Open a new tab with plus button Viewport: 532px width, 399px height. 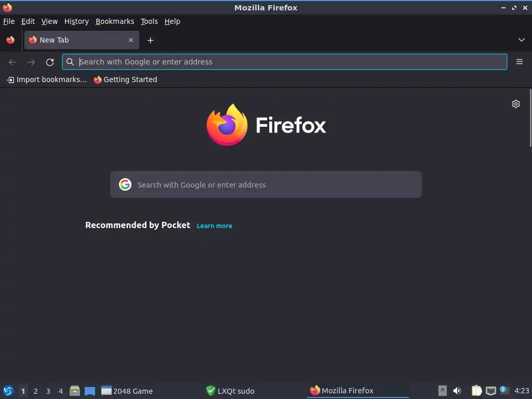[x=150, y=41]
